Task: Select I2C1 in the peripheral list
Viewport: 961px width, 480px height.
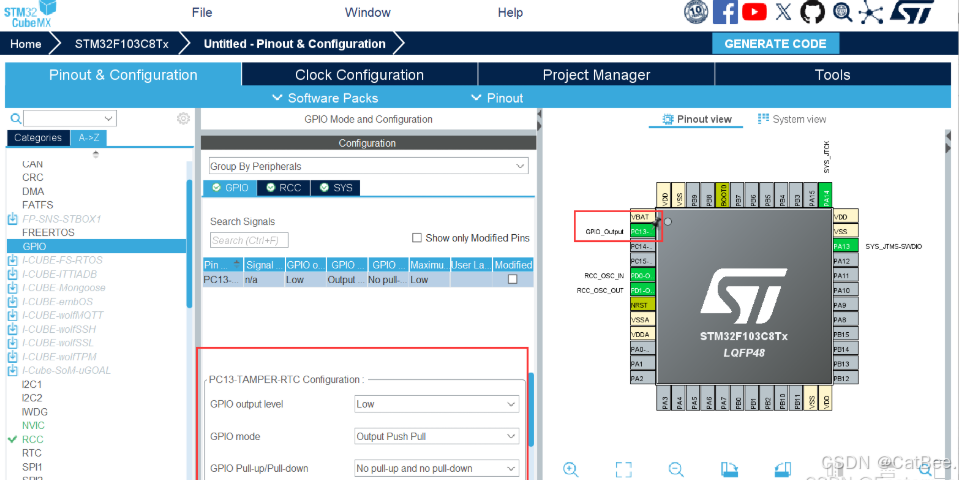Action: 31,384
